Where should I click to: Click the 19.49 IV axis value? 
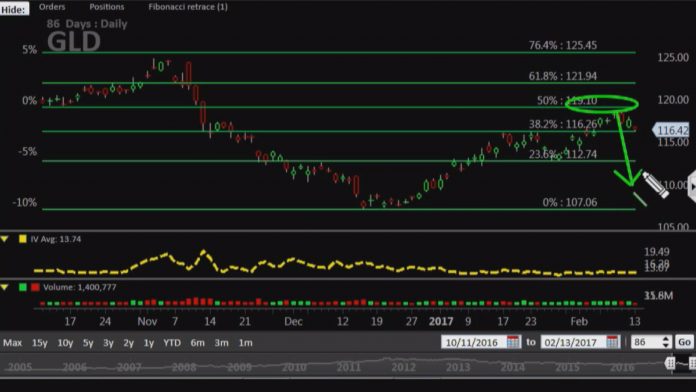pos(656,252)
